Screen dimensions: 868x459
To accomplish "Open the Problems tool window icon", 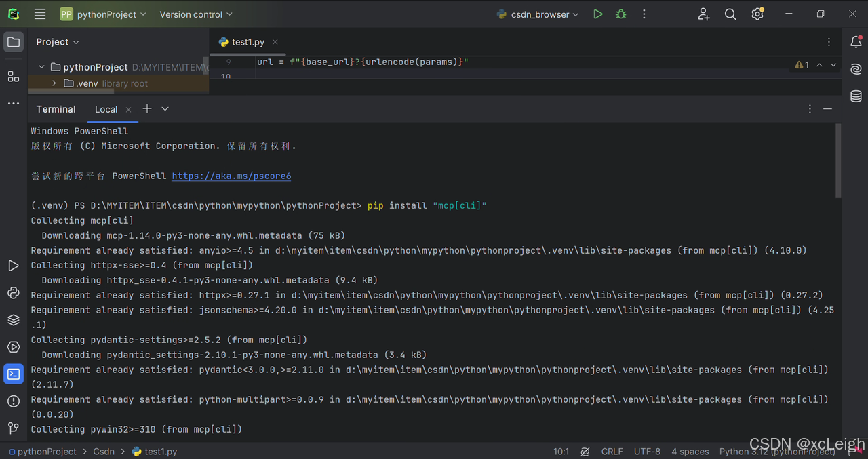I will [14, 401].
